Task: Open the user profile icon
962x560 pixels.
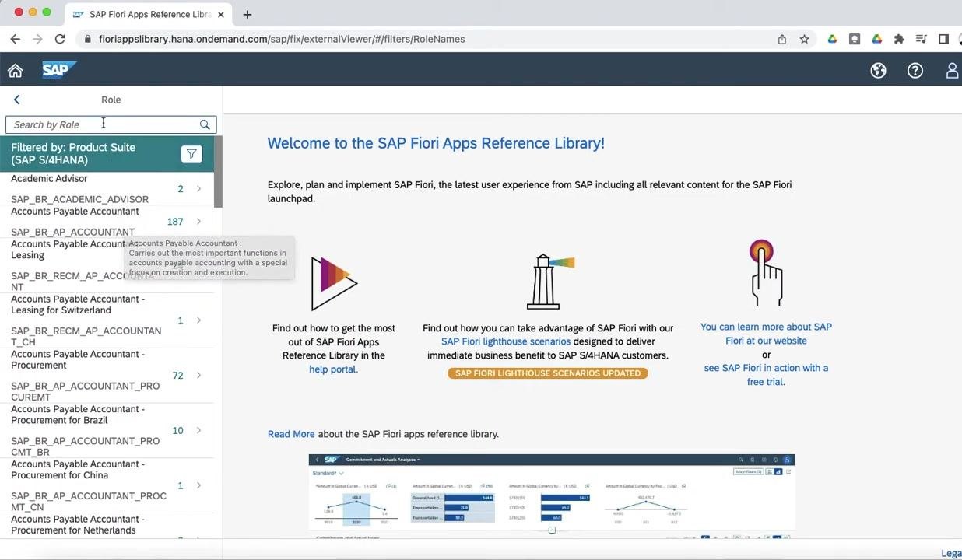Action: 952,71
